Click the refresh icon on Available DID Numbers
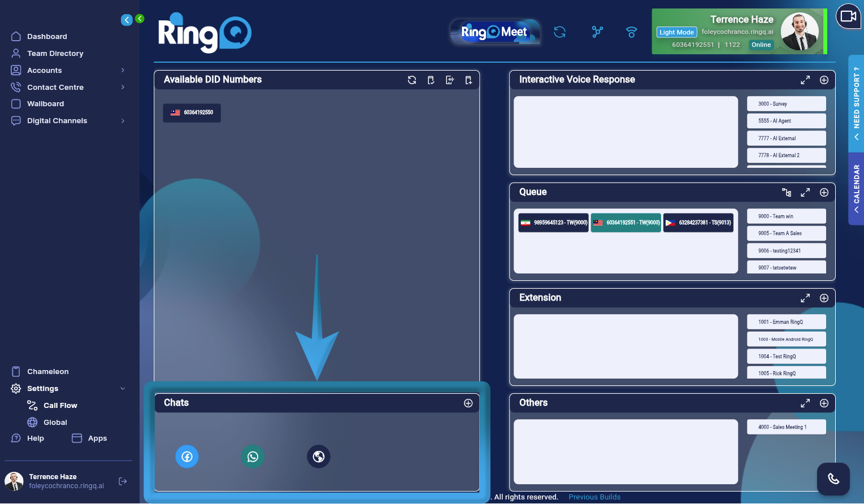The height and width of the screenshot is (504, 864). point(411,80)
